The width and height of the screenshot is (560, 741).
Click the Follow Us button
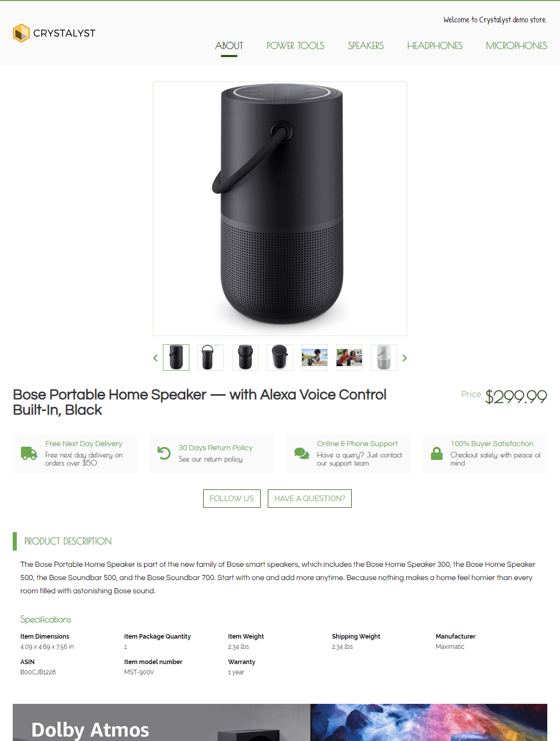pyautogui.click(x=232, y=499)
